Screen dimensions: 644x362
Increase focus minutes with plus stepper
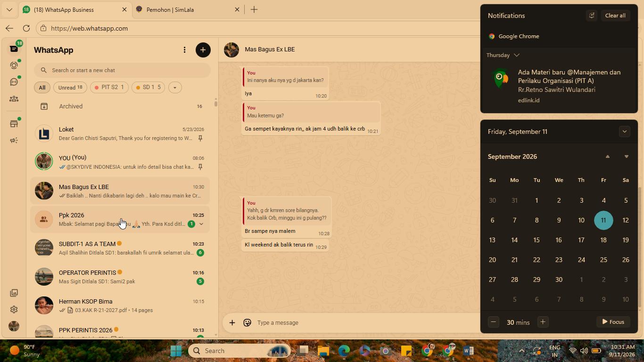543,322
